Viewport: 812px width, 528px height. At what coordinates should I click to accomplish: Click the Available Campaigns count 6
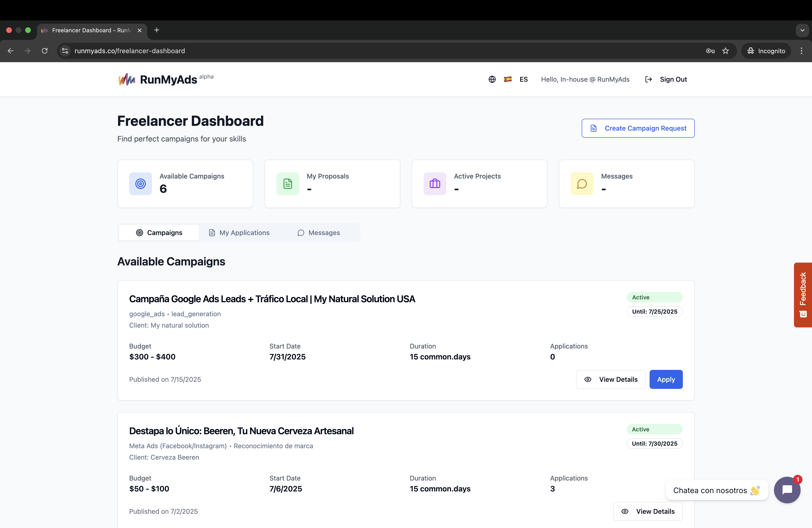pos(163,189)
